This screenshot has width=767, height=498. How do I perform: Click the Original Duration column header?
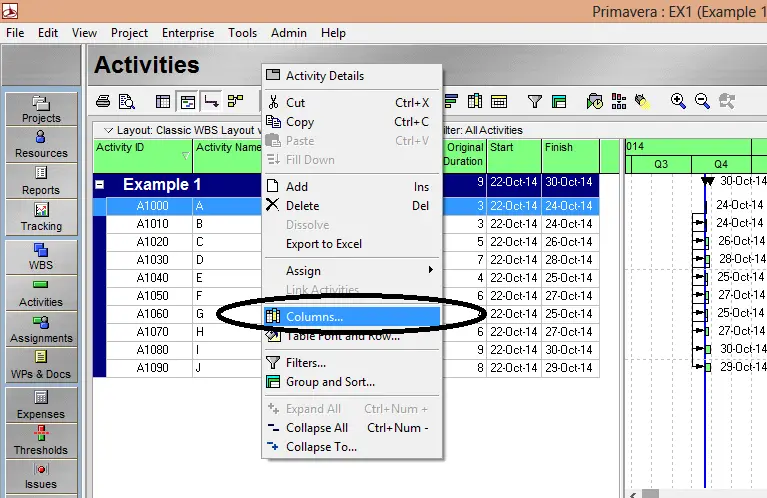tap(464, 156)
